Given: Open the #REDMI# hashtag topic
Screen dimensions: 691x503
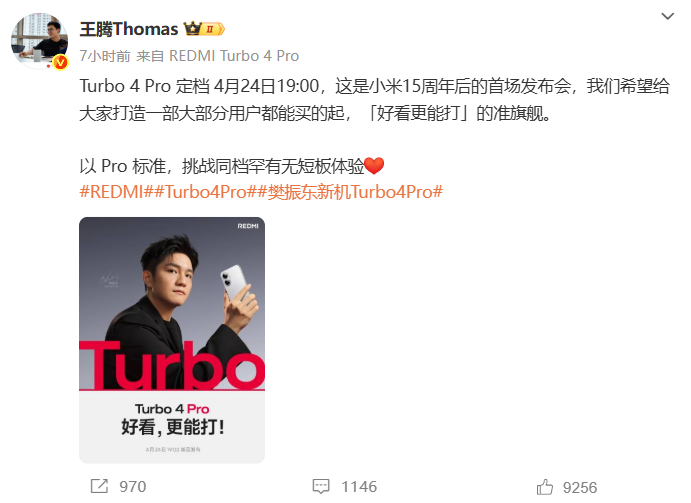Looking at the screenshot, I should [116, 192].
